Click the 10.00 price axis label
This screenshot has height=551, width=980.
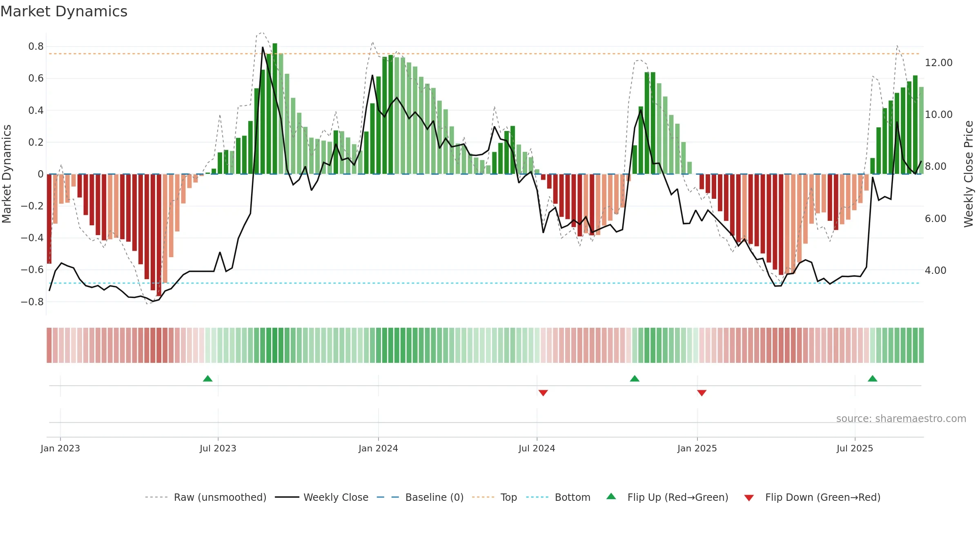[939, 114]
